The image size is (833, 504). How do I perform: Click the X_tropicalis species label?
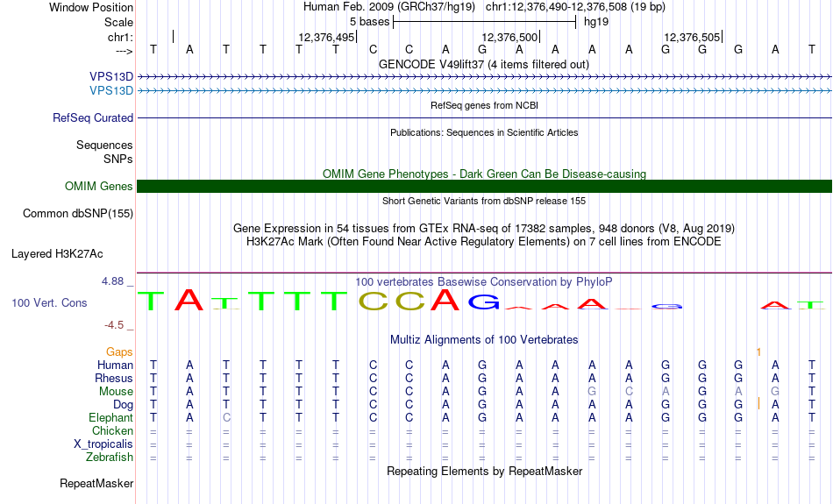[103, 444]
